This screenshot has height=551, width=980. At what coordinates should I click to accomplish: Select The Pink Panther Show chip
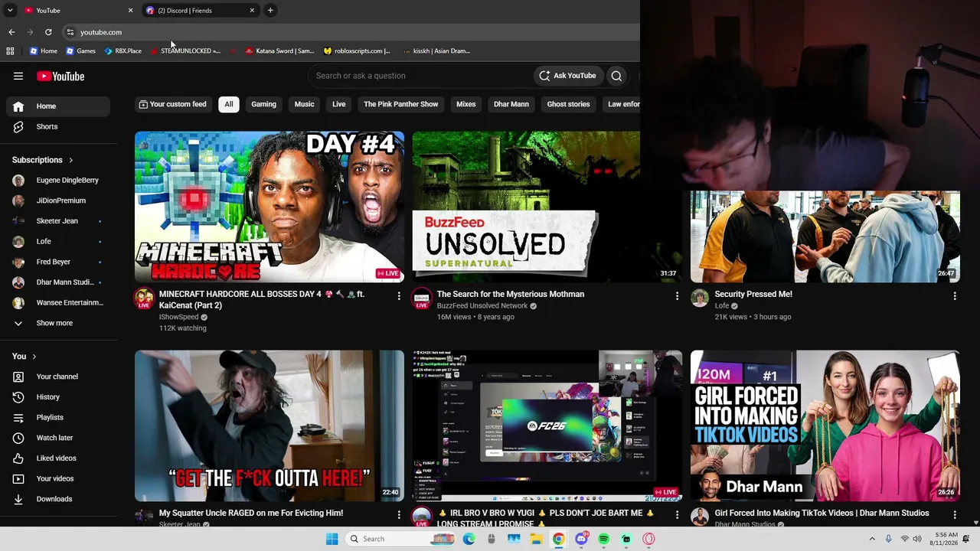(401, 104)
